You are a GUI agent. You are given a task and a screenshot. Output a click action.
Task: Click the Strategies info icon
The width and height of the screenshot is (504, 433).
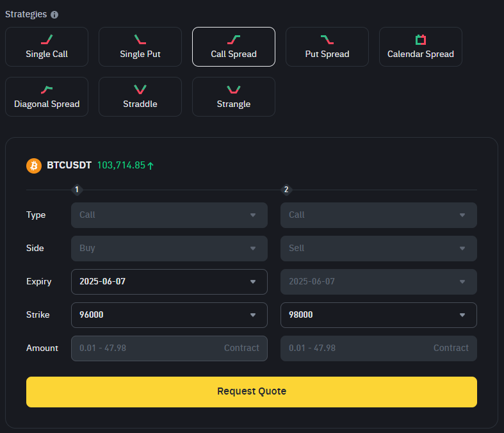coord(54,15)
